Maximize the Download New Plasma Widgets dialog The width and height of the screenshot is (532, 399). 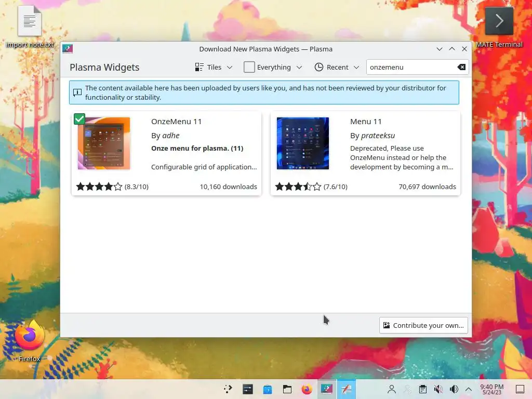(x=452, y=49)
